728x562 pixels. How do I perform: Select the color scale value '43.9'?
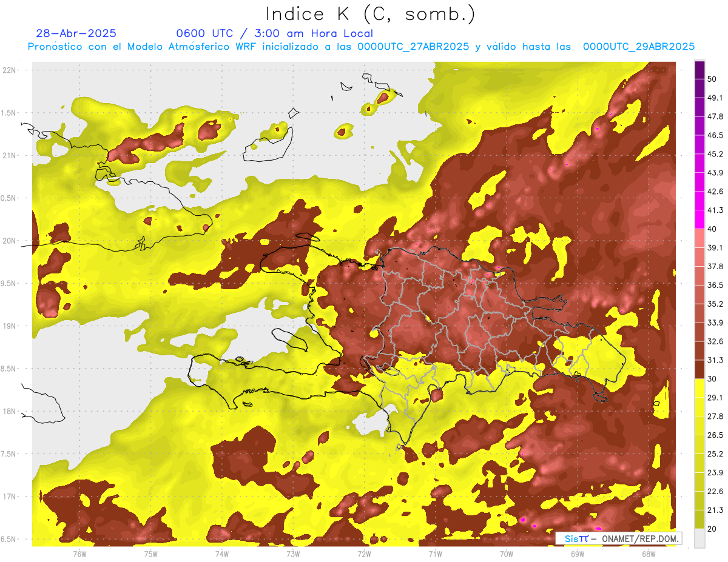715,173
